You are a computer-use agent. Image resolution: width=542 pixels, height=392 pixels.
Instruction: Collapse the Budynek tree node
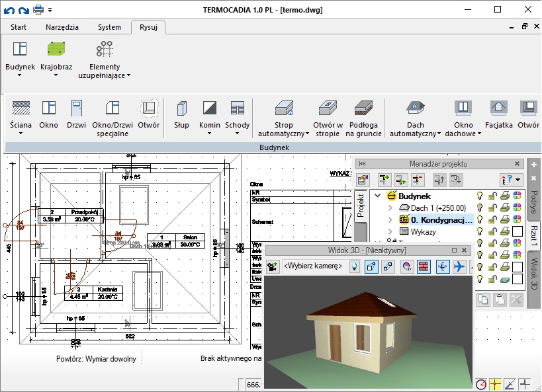click(378, 196)
